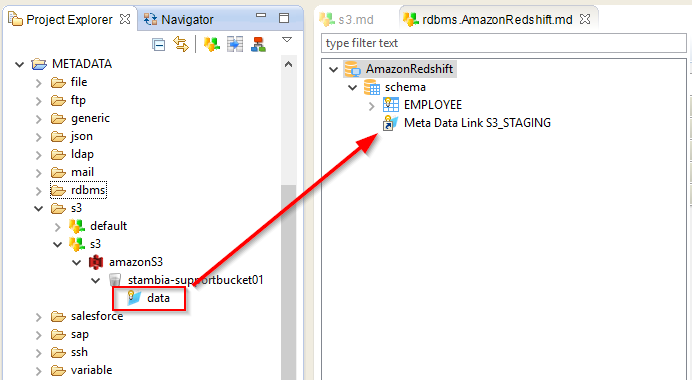692x380 pixels.
Task: Select the EMPLOYEE table label
Action: 433,105
